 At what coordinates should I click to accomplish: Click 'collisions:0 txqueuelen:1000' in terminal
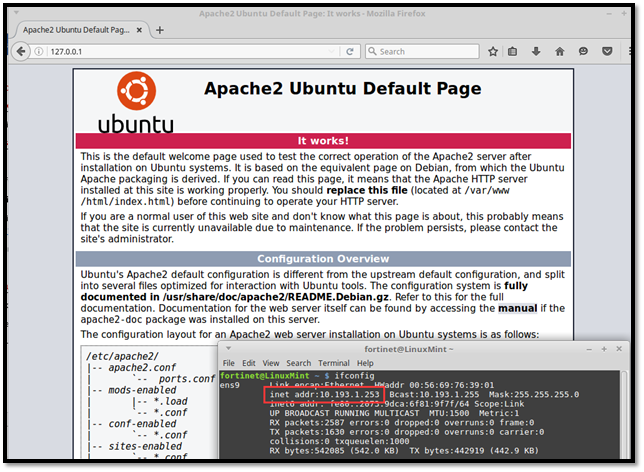[339, 442]
